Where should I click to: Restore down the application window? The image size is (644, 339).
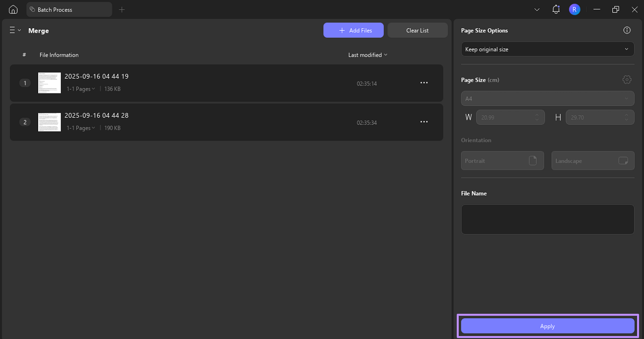pyautogui.click(x=616, y=9)
